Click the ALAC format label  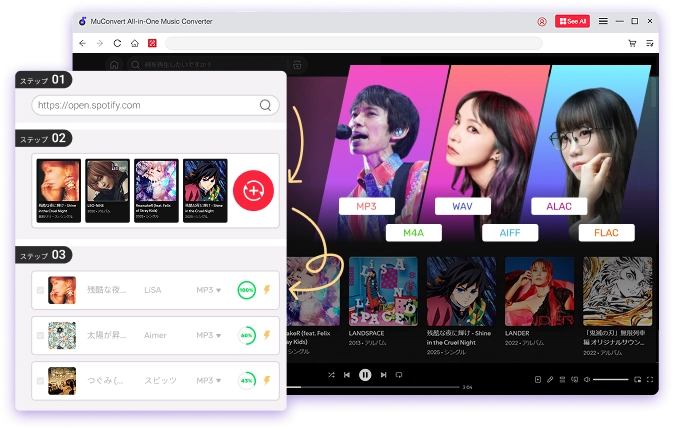coord(559,206)
